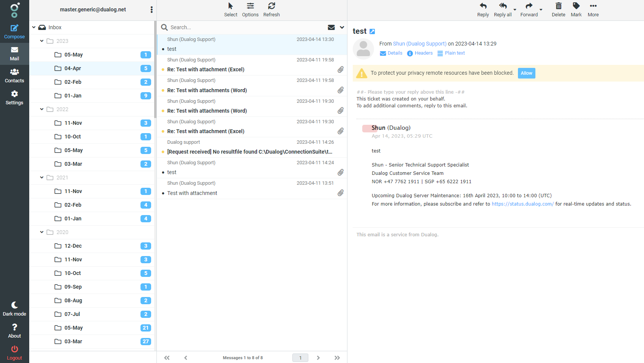Forward the open message
The height and width of the screenshot is (363, 644).
(x=529, y=10)
